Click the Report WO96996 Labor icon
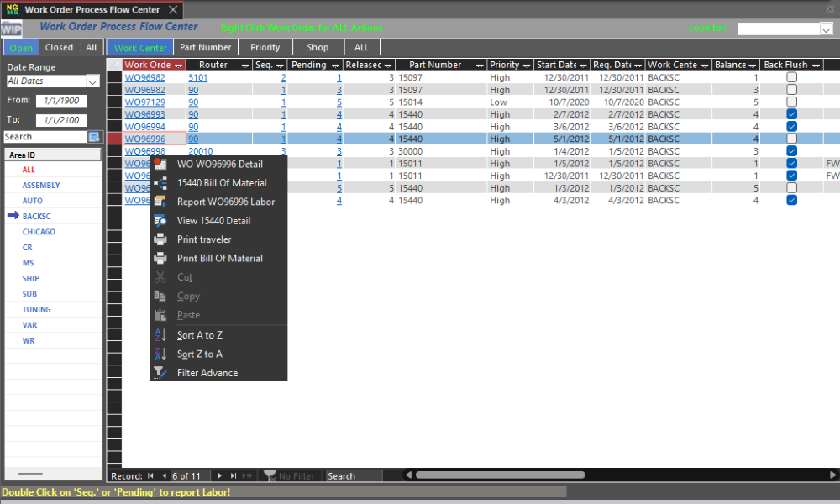The height and width of the screenshot is (504, 840). 160,202
